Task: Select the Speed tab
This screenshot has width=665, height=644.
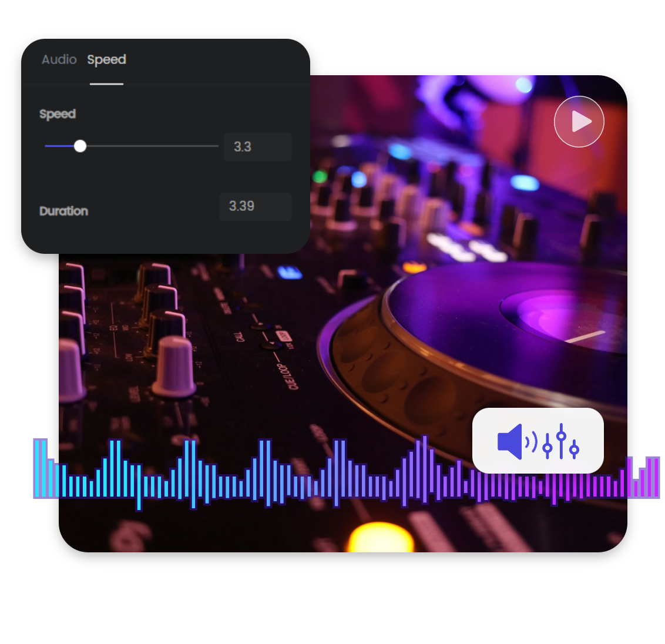Action: pos(106,59)
